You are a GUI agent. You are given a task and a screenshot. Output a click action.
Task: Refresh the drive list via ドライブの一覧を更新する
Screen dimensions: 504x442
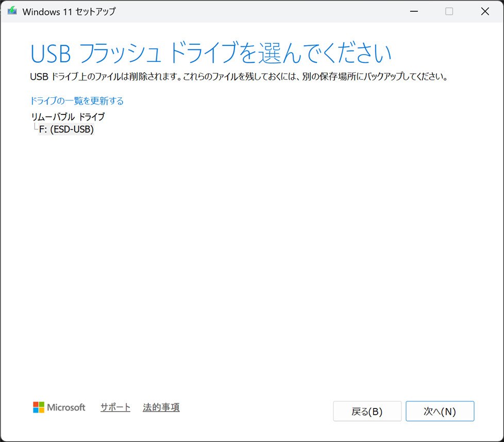tap(77, 101)
